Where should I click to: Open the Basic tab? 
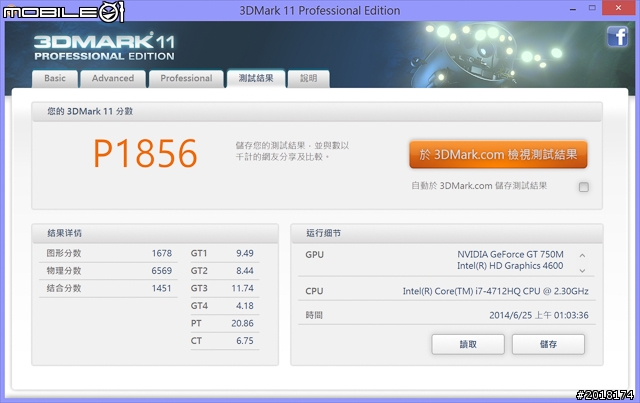pyautogui.click(x=55, y=78)
